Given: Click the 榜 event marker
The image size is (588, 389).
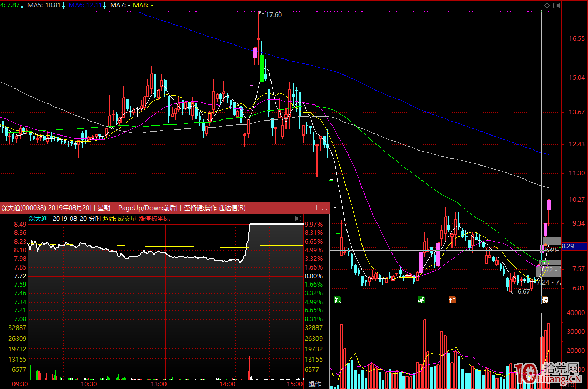Looking at the screenshot, I should tap(544, 300).
